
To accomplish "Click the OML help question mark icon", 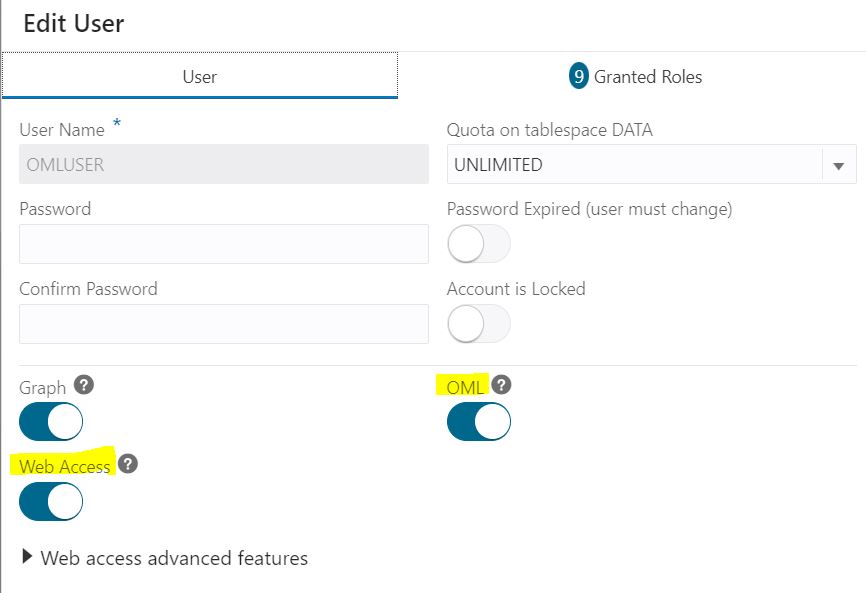I will [x=501, y=385].
